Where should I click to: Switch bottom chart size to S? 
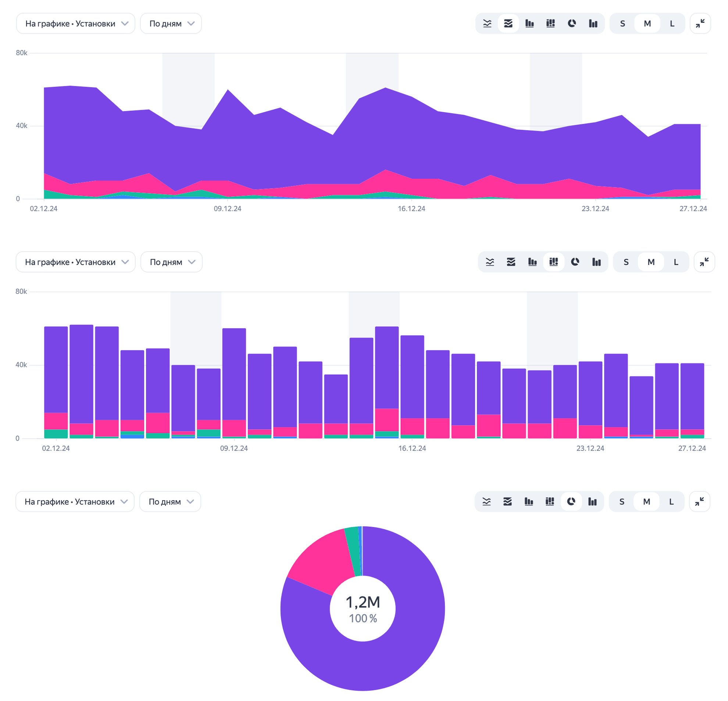622,502
